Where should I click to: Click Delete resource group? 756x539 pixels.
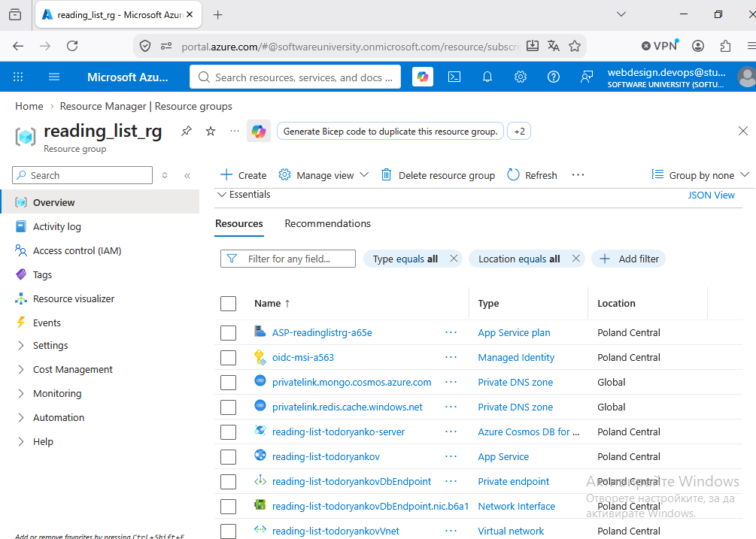click(438, 175)
